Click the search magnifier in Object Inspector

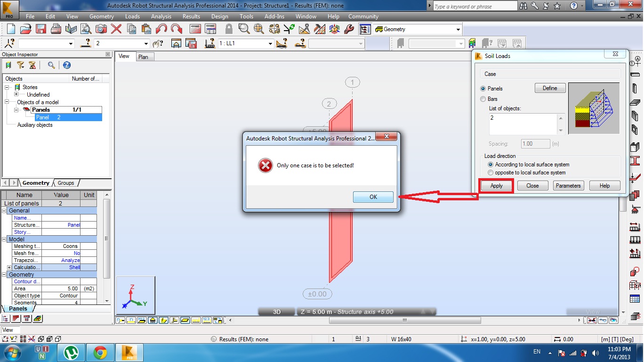pyautogui.click(x=51, y=65)
